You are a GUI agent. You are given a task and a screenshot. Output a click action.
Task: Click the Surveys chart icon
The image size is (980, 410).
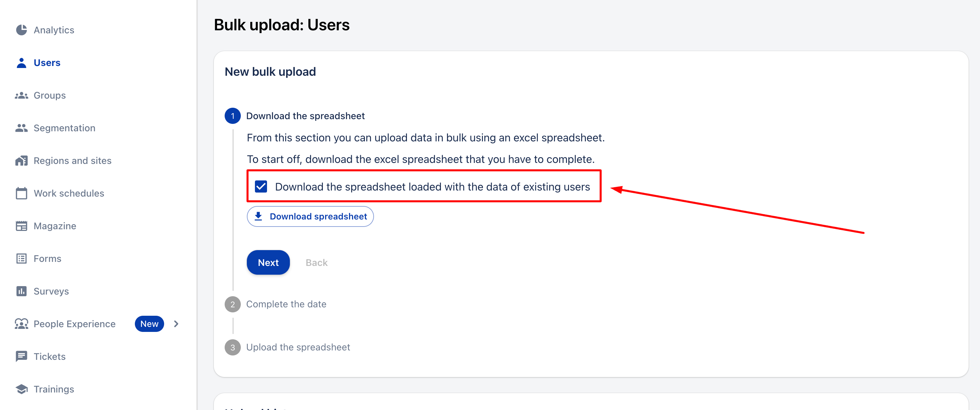point(21,291)
